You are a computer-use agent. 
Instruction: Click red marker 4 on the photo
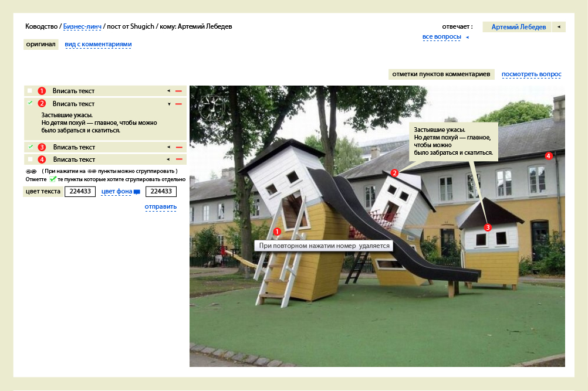pyautogui.click(x=548, y=156)
